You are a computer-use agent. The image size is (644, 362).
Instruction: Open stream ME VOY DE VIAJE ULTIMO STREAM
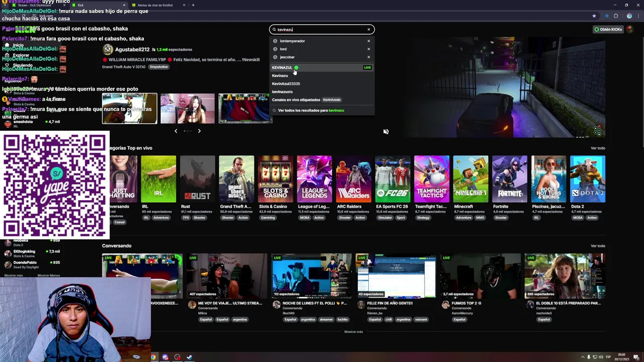tap(226, 276)
